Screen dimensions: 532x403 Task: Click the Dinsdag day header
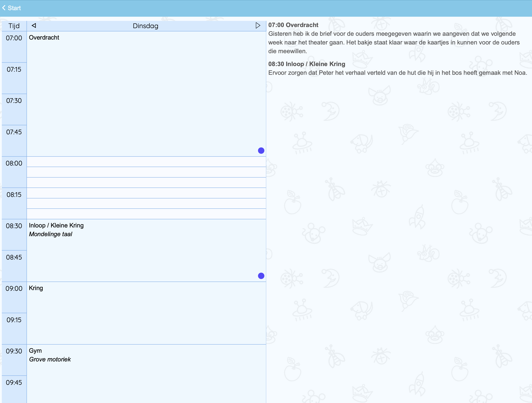pyautogui.click(x=146, y=26)
